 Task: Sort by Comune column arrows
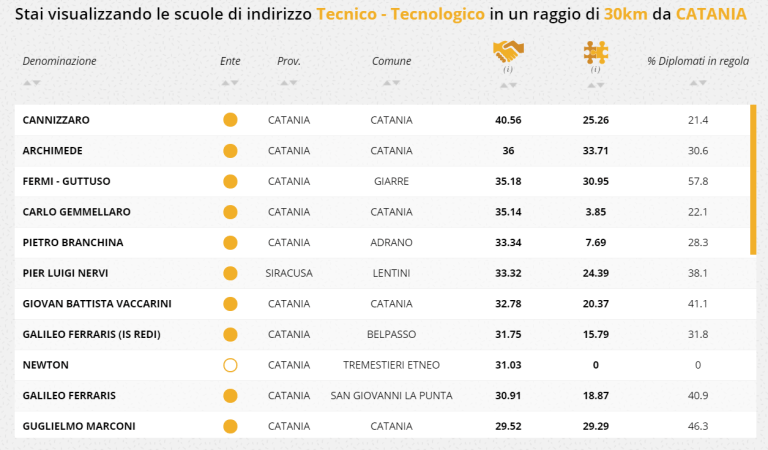pyautogui.click(x=391, y=83)
